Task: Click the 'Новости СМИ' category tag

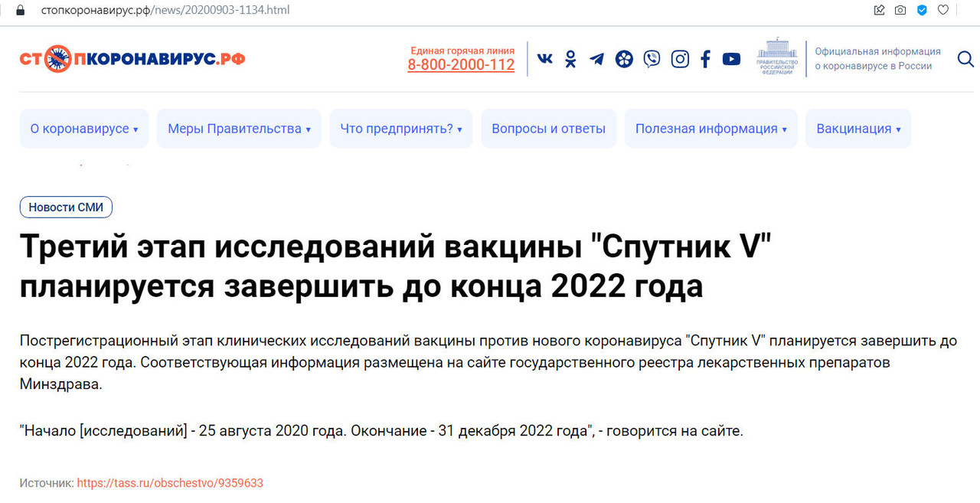Action: (66, 207)
